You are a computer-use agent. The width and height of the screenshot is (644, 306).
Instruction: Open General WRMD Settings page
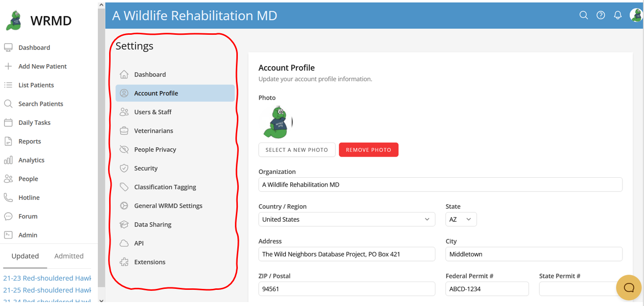175,206
